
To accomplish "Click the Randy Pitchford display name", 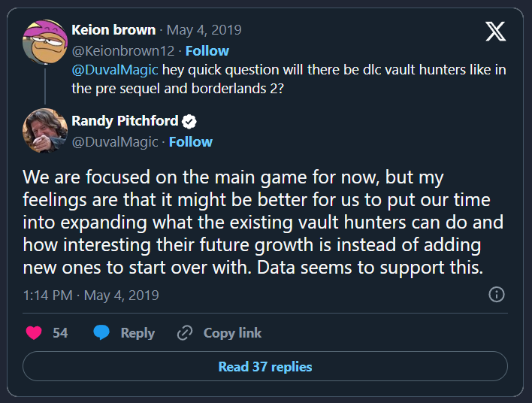I will [125, 121].
